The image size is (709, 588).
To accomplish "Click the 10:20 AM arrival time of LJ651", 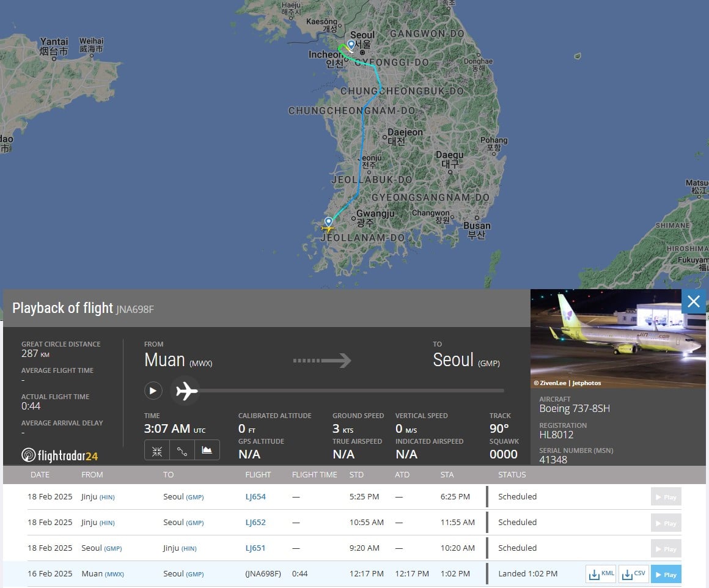I will 458,548.
